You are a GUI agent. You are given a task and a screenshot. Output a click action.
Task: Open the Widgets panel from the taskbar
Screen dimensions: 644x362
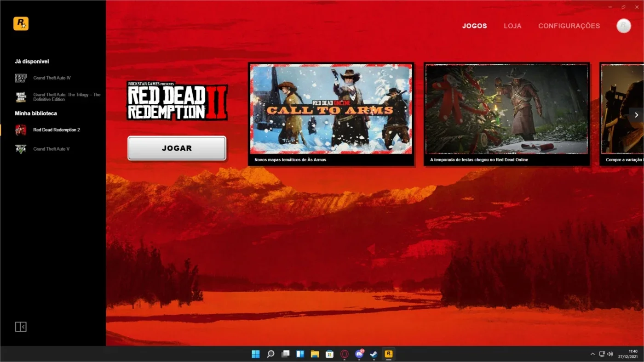pos(300,354)
